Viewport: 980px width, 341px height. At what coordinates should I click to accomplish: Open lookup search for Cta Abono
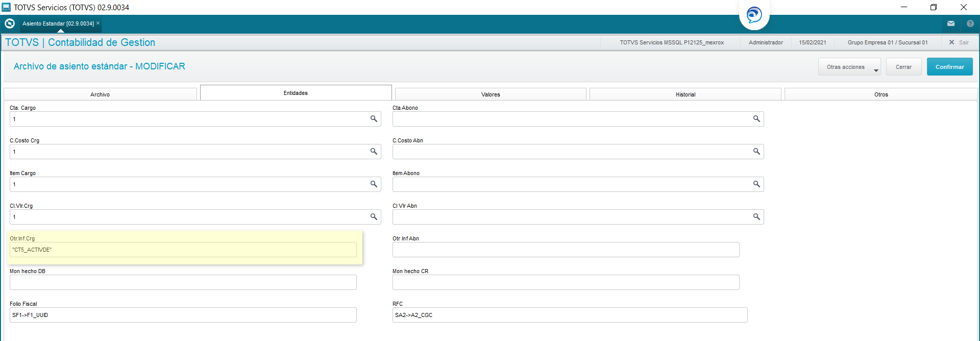tap(756, 119)
